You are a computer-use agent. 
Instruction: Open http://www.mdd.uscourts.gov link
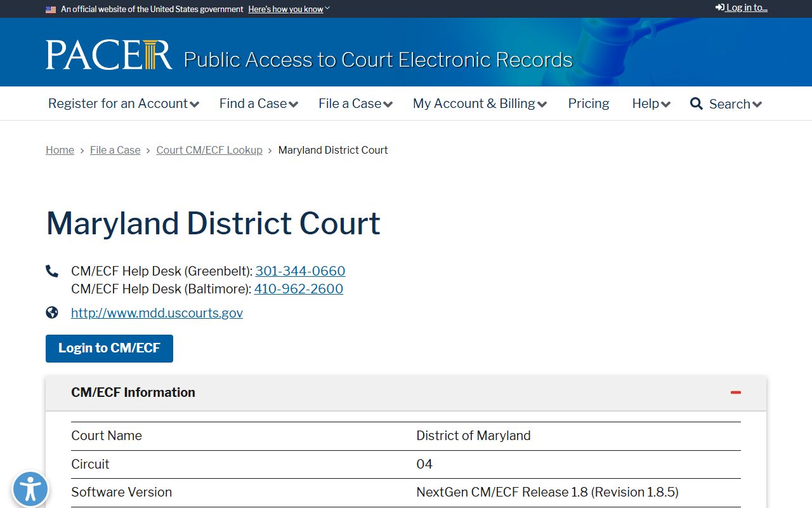coord(157,313)
